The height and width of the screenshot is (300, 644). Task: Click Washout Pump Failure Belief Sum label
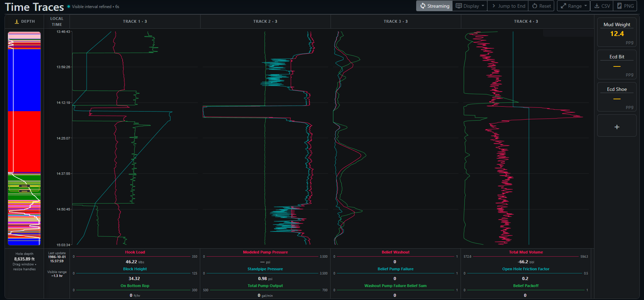tap(396, 286)
